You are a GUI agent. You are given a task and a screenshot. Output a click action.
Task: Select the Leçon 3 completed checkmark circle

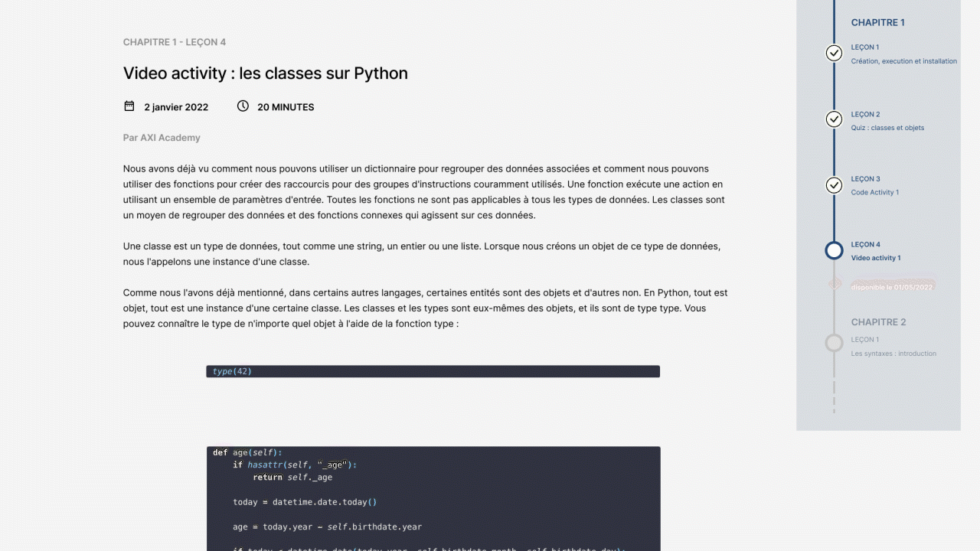coord(834,185)
